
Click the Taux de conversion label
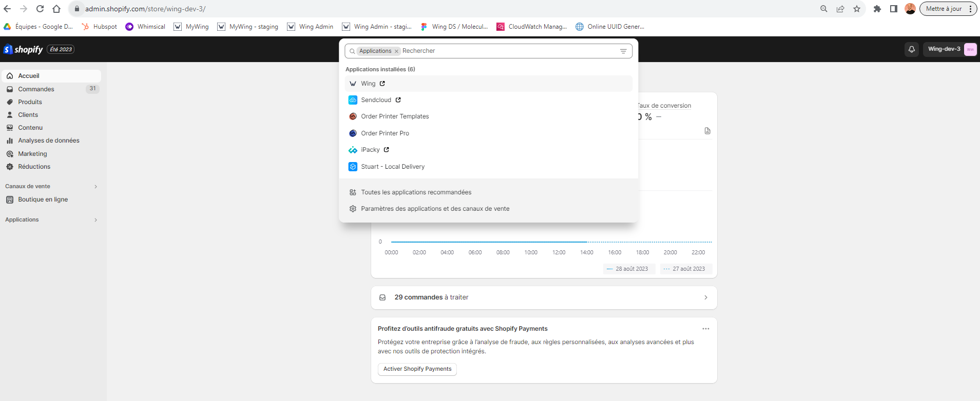tap(664, 106)
